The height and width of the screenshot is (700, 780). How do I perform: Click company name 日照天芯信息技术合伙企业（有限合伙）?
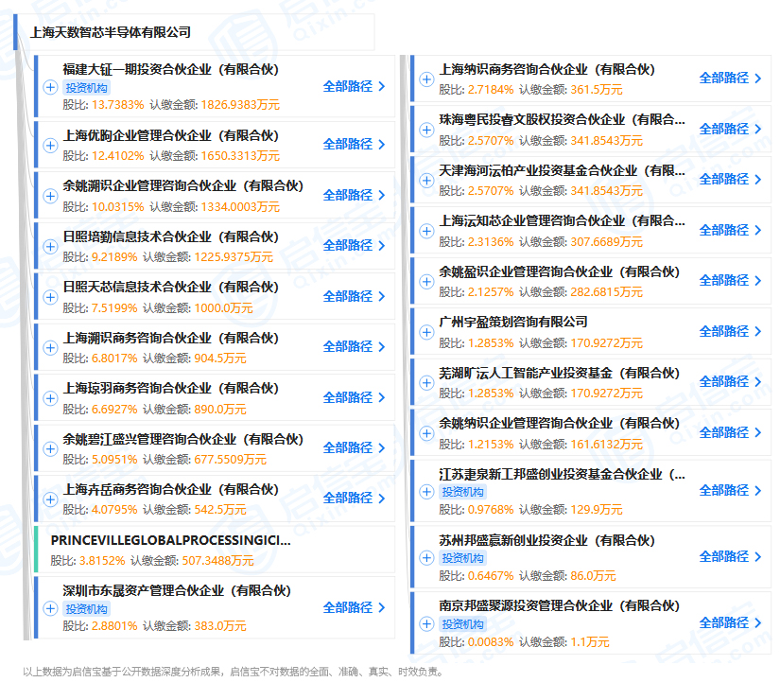(x=170, y=287)
